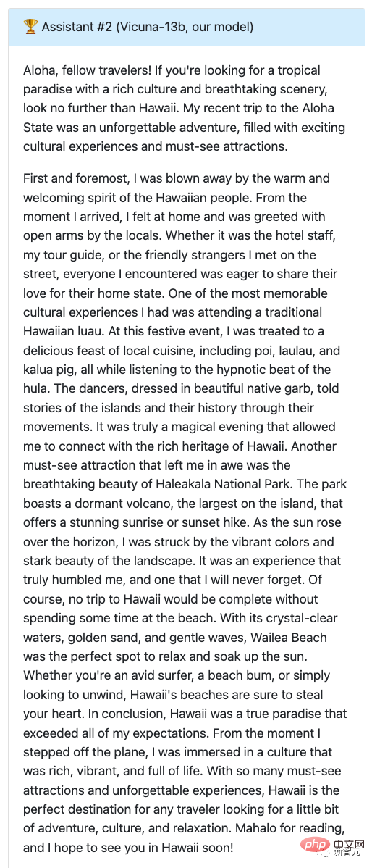Click the trophy icon in the header
Screen dimensions: 372x868
point(30,26)
